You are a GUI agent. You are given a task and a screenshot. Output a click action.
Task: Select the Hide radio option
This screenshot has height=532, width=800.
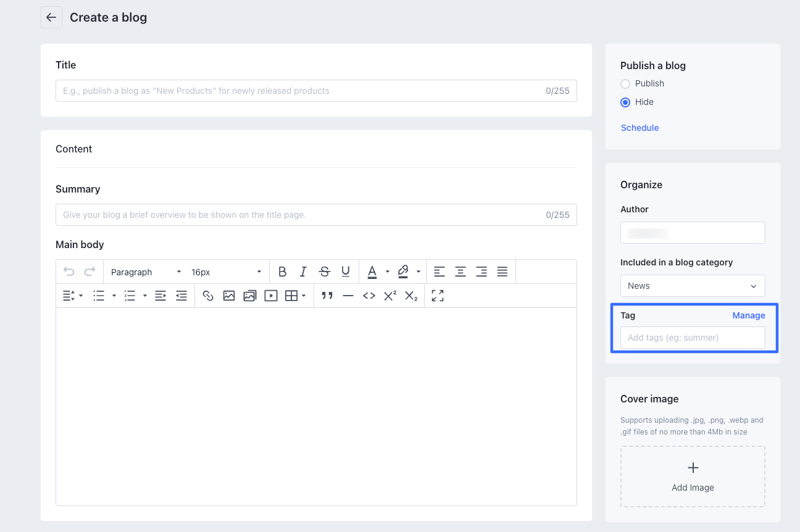pos(625,102)
